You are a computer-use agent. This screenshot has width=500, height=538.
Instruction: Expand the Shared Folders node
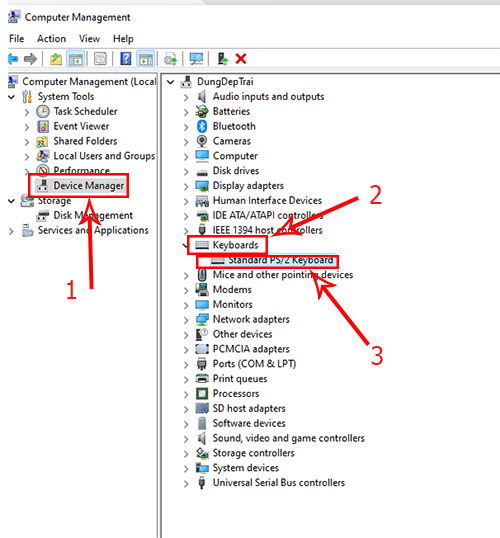click(x=27, y=142)
